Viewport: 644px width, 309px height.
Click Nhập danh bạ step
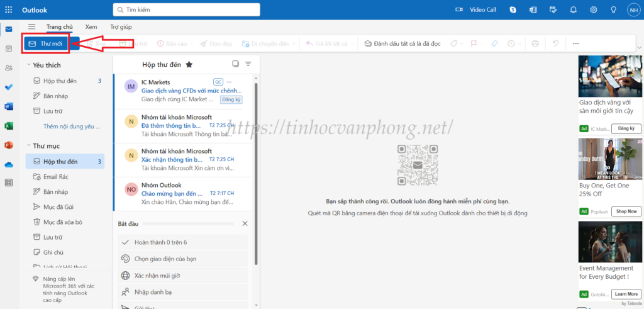(x=183, y=292)
